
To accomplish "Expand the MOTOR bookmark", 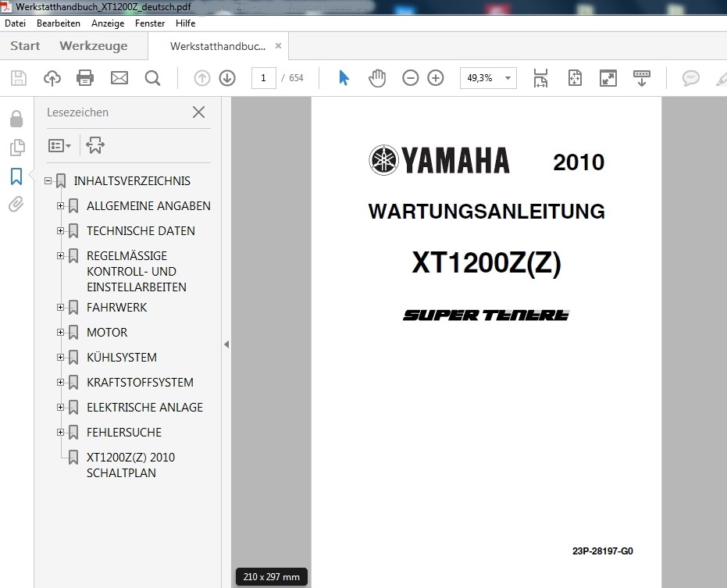I will [61, 332].
